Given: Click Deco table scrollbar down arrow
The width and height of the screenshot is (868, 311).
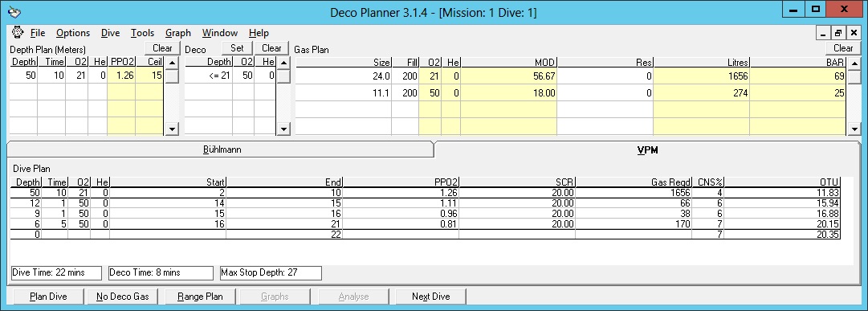Looking at the screenshot, I should (x=283, y=129).
